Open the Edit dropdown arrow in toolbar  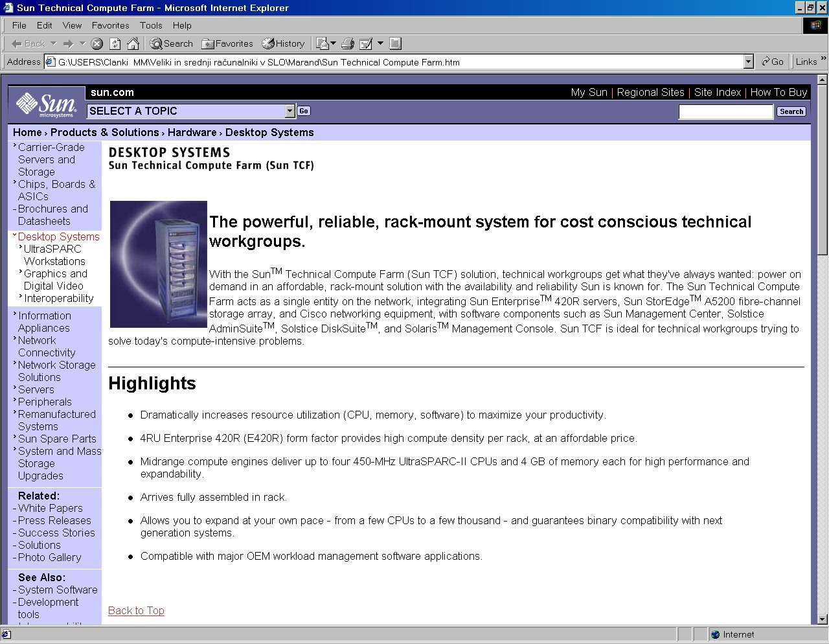click(380, 43)
